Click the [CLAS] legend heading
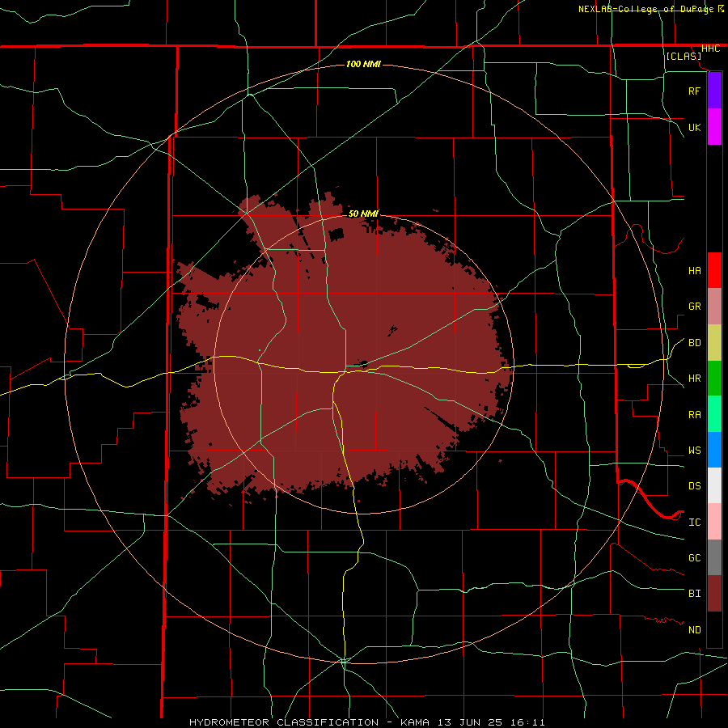The width and height of the screenshot is (728, 728). point(684,56)
